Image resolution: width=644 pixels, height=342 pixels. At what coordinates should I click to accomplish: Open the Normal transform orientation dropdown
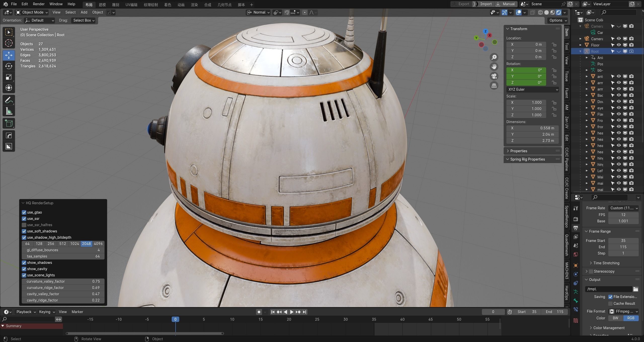pyautogui.click(x=258, y=12)
